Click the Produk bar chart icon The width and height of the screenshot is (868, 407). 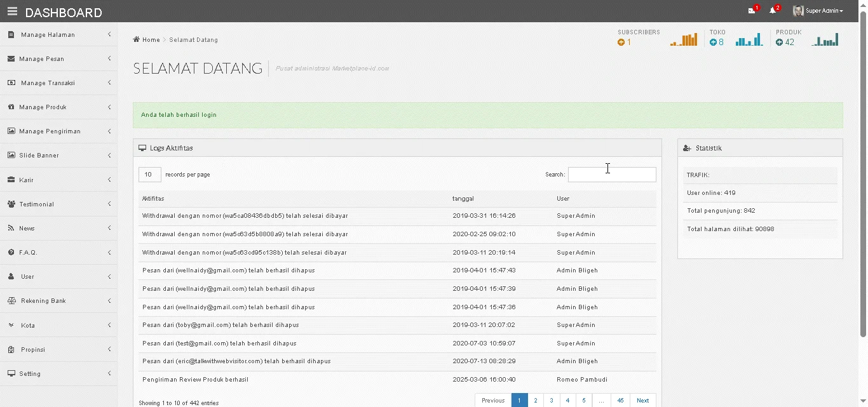pyautogui.click(x=825, y=41)
